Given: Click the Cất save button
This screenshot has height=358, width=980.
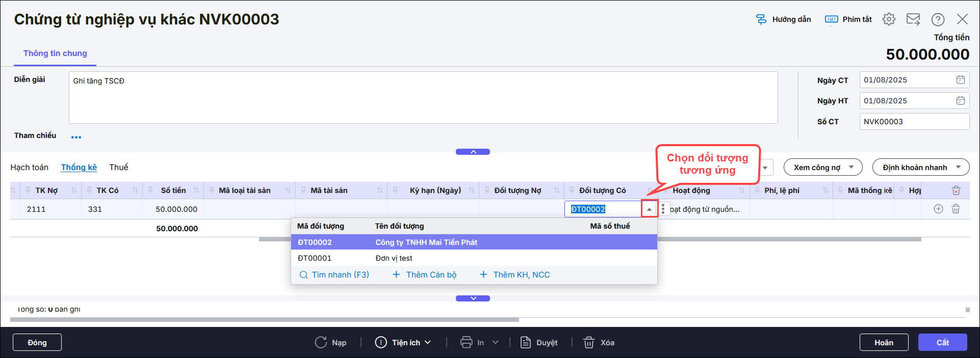Looking at the screenshot, I should click(943, 342).
